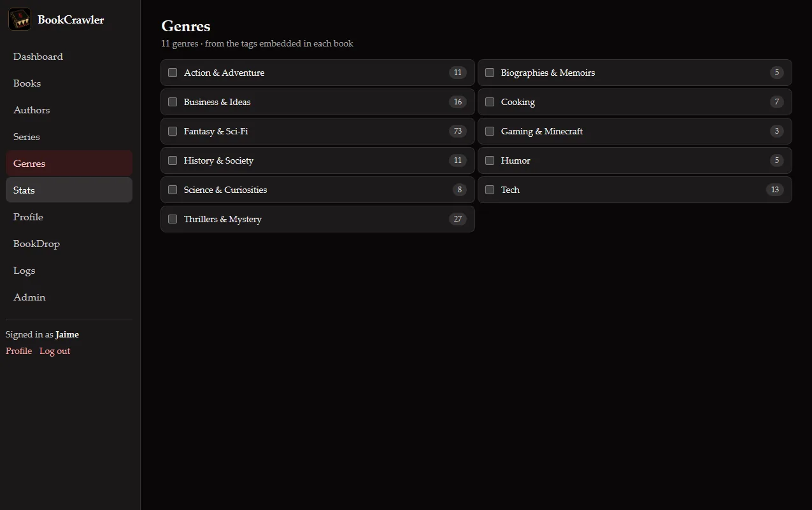The image size is (812, 510).
Task: Check the History & Society checkbox
Action: (173, 160)
